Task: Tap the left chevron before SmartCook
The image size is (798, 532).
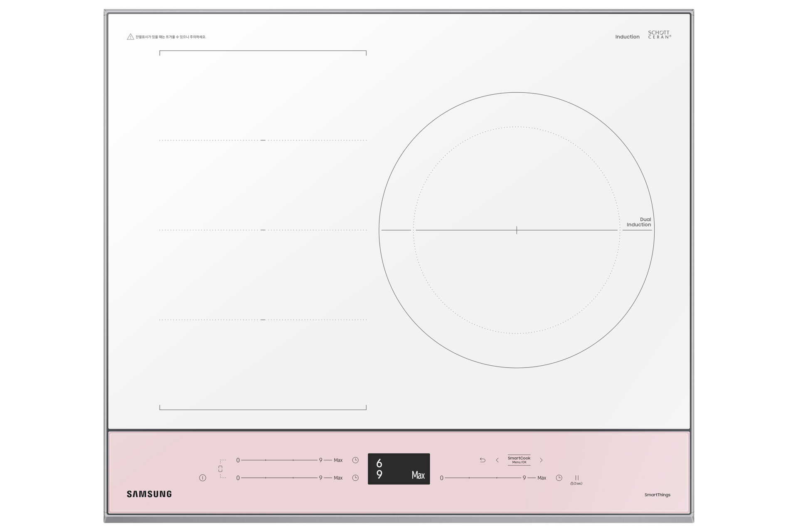Action: [x=497, y=460]
